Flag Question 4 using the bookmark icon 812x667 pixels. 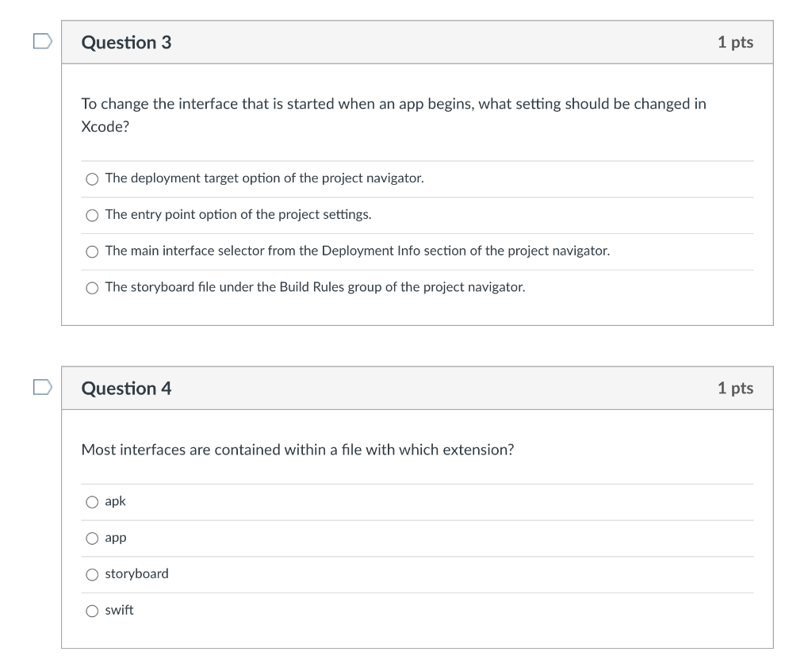coord(42,387)
